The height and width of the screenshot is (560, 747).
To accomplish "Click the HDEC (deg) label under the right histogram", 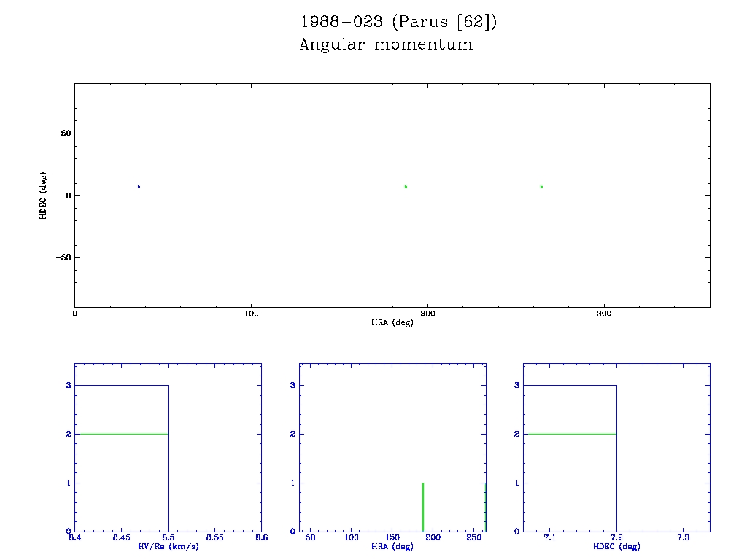I will pos(616,546).
